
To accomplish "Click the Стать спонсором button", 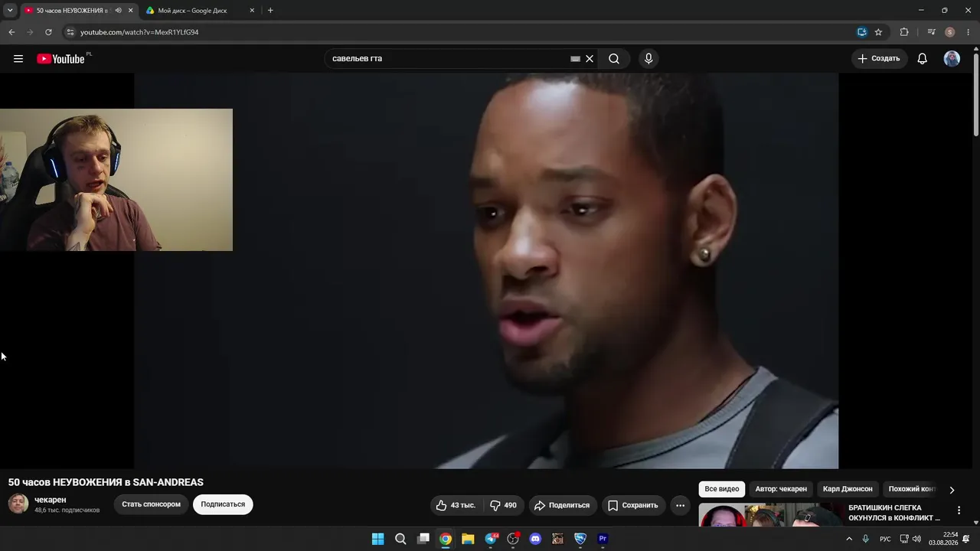I will 151,504.
